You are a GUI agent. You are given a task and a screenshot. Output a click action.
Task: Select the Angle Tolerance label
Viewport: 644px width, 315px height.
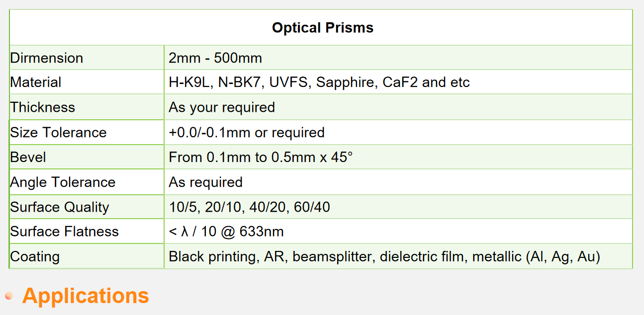(x=63, y=182)
